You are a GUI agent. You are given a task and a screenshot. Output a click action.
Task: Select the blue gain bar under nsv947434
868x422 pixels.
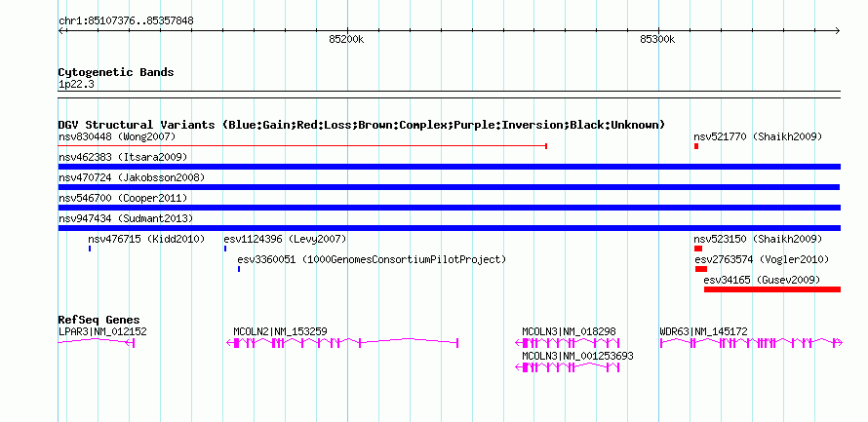click(x=450, y=228)
